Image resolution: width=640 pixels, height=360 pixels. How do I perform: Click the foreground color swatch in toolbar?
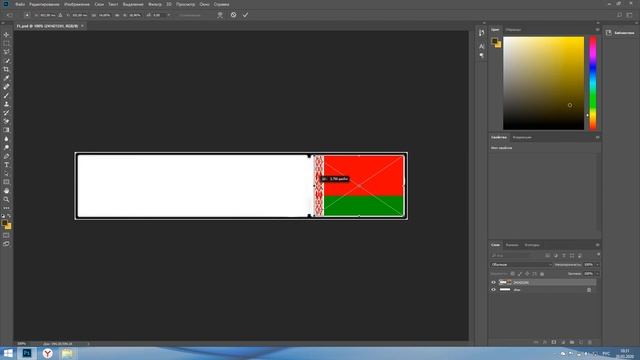coord(4,223)
